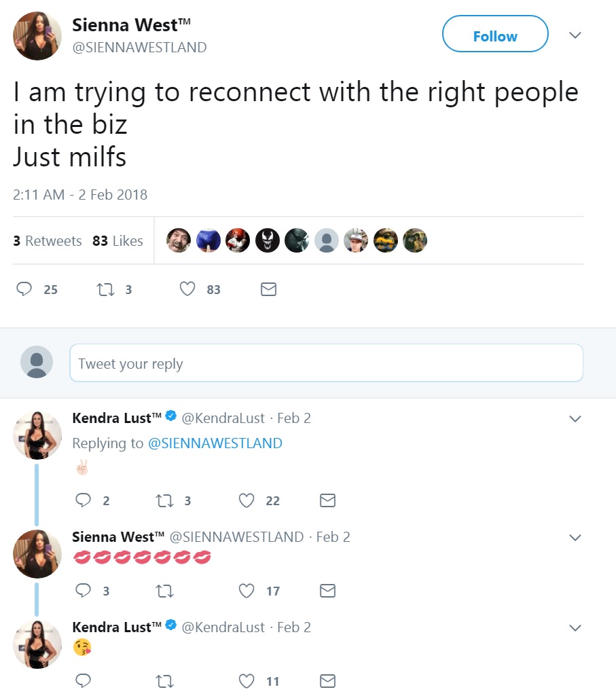View the list of 3 Retweets

48,241
